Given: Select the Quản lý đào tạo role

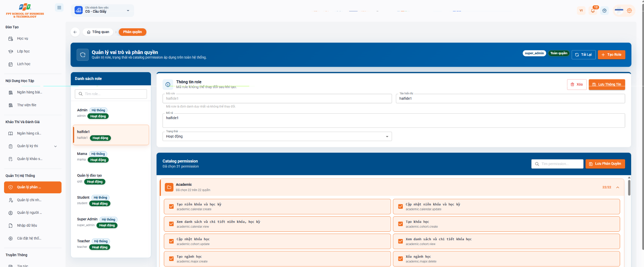Looking at the screenshot, I should pyautogui.click(x=111, y=179).
